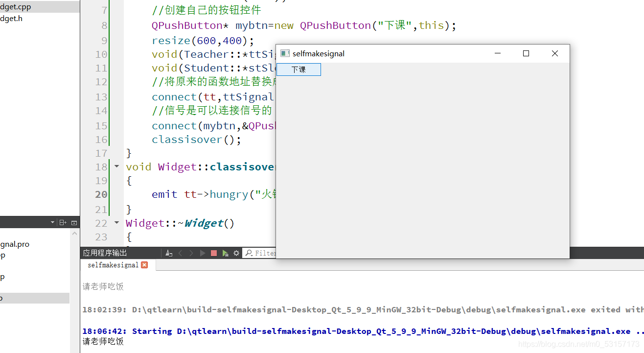Image resolution: width=644 pixels, height=353 pixels.
Task: Click the comment 信号是可以连接信号的
Action: coord(212,111)
